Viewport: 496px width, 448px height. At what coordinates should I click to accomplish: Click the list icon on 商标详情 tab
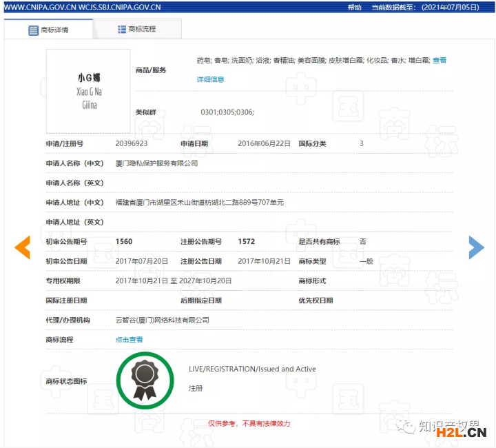tap(33, 31)
